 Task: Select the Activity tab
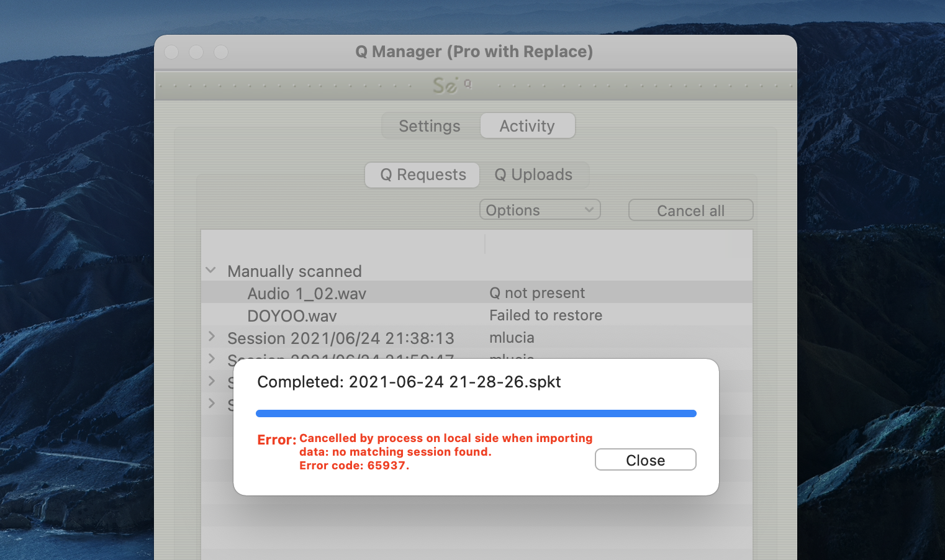(527, 126)
